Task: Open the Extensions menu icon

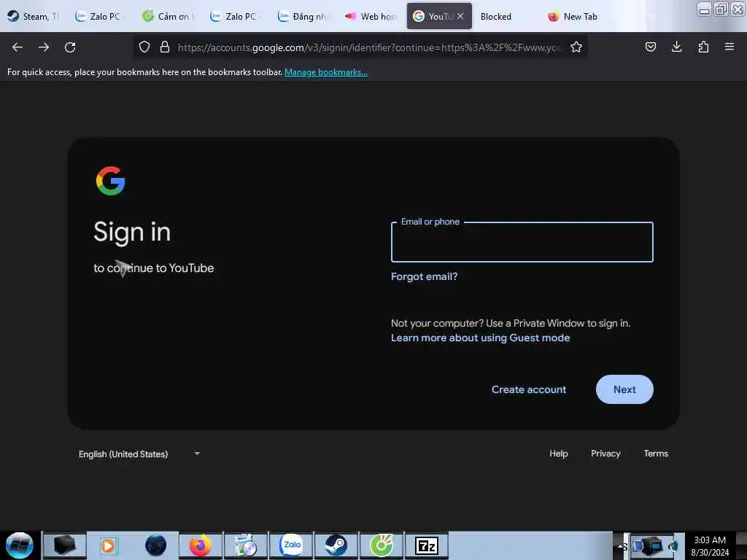Action: point(703,47)
